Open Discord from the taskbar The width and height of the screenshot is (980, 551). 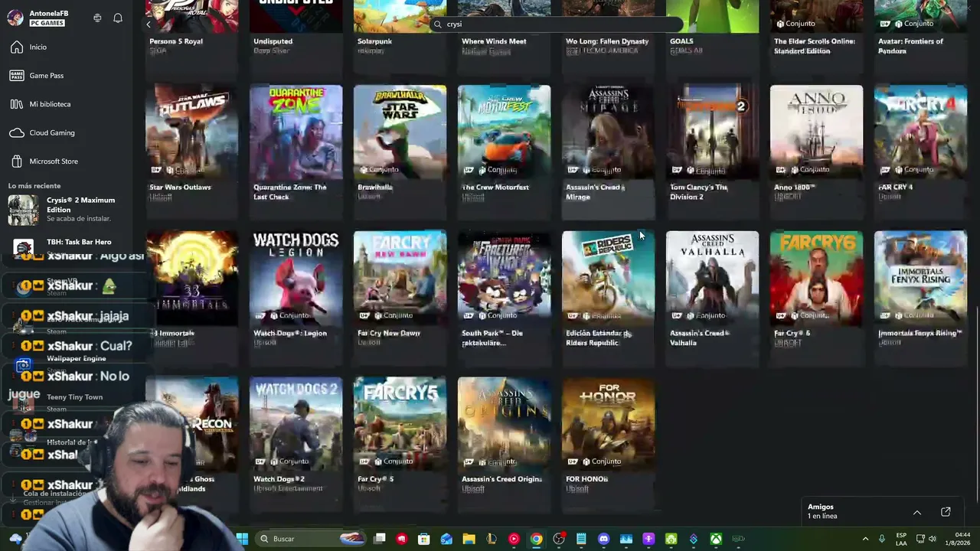click(603, 539)
